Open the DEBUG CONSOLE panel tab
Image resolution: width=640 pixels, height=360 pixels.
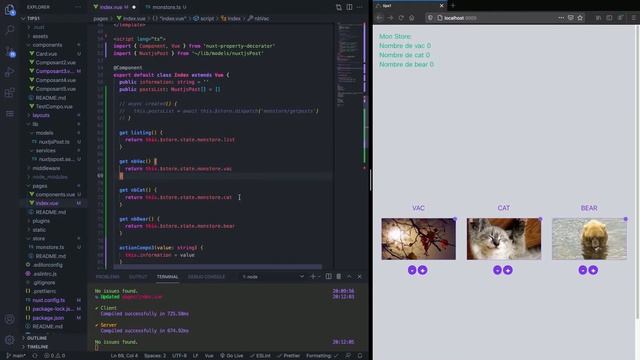[206, 277]
